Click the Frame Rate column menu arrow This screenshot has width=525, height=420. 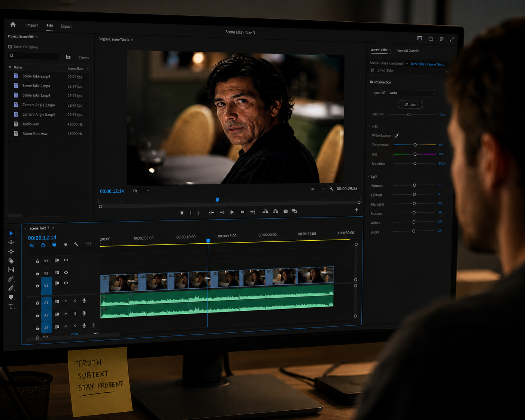coord(87,69)
